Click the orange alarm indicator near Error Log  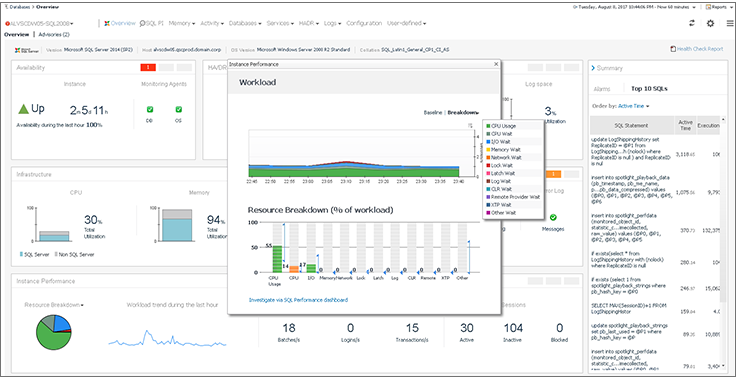pos(554,174)
